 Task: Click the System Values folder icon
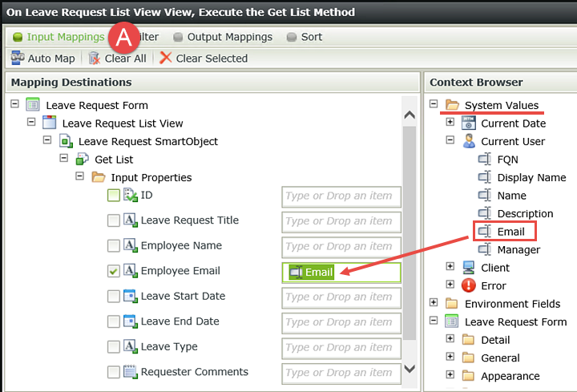click(x=452, y=105)
